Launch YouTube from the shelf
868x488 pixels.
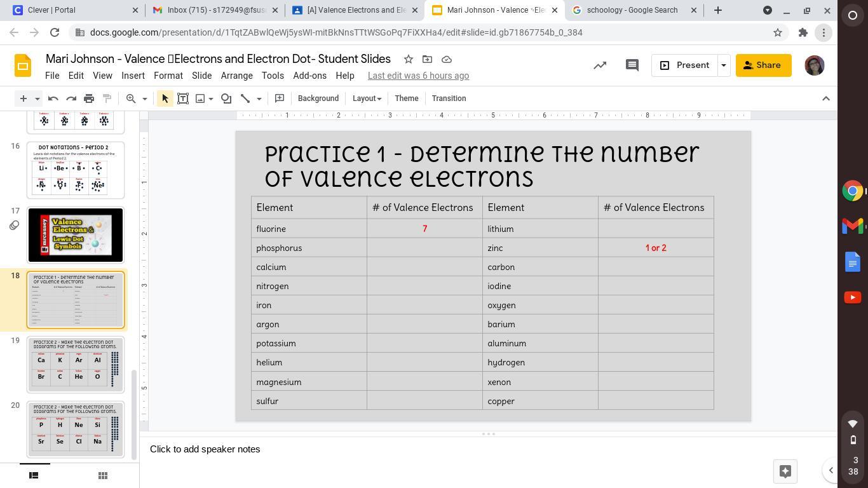pyautogui.click(x=853, y=297)
